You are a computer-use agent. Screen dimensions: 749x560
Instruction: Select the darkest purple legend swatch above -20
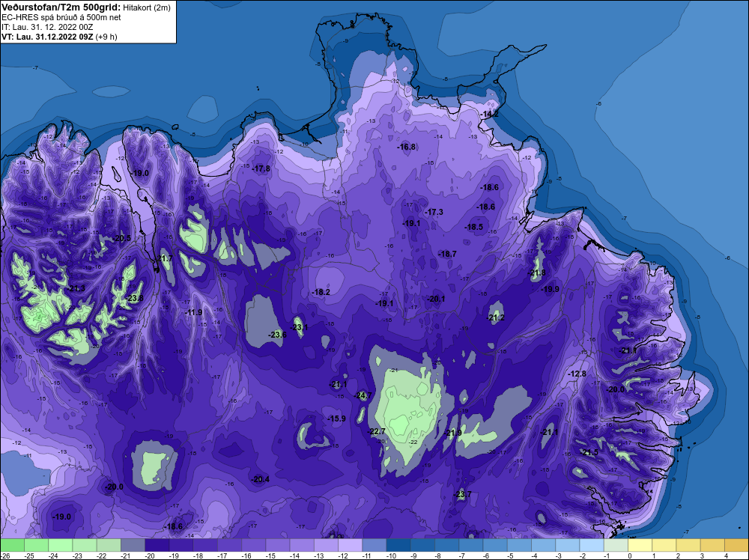[x=157, y=545]
